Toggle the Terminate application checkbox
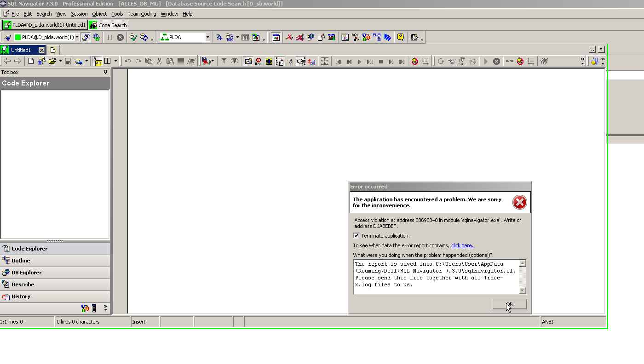Viewport: 644px width, 364px height. (356, 236)
